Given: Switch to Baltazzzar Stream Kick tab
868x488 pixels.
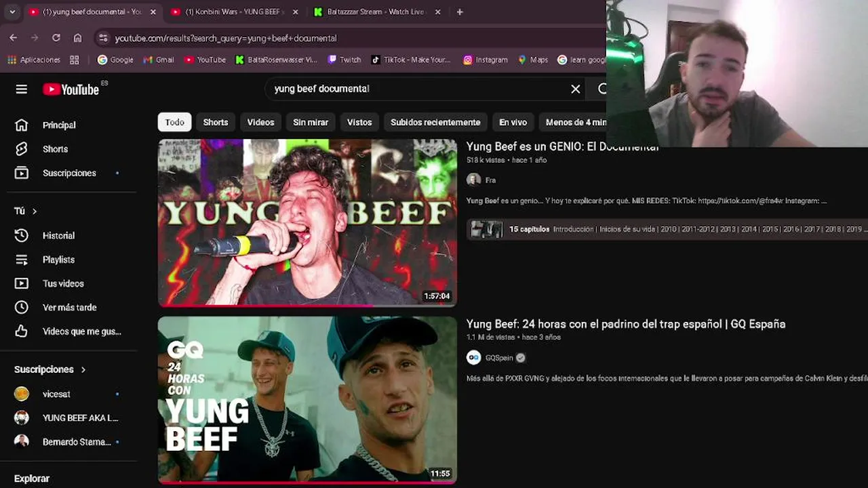Looking at the screenshot, I should pyautogui.click(x=375, y=12).
